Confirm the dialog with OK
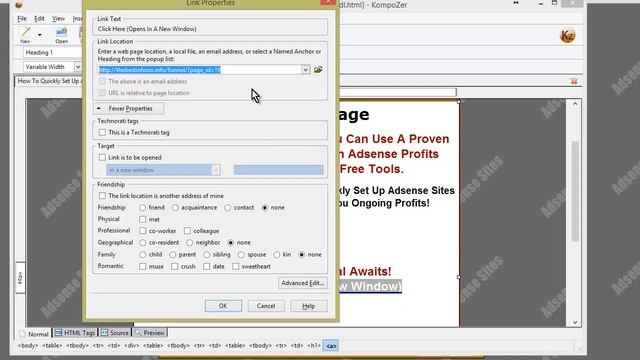 pyautogui.click(x=223, y=306)
